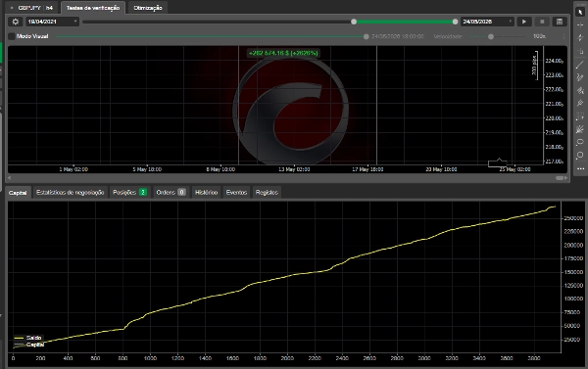Click the date range end handle
This screenshot has height=369, width=588.
pos(455,22)
